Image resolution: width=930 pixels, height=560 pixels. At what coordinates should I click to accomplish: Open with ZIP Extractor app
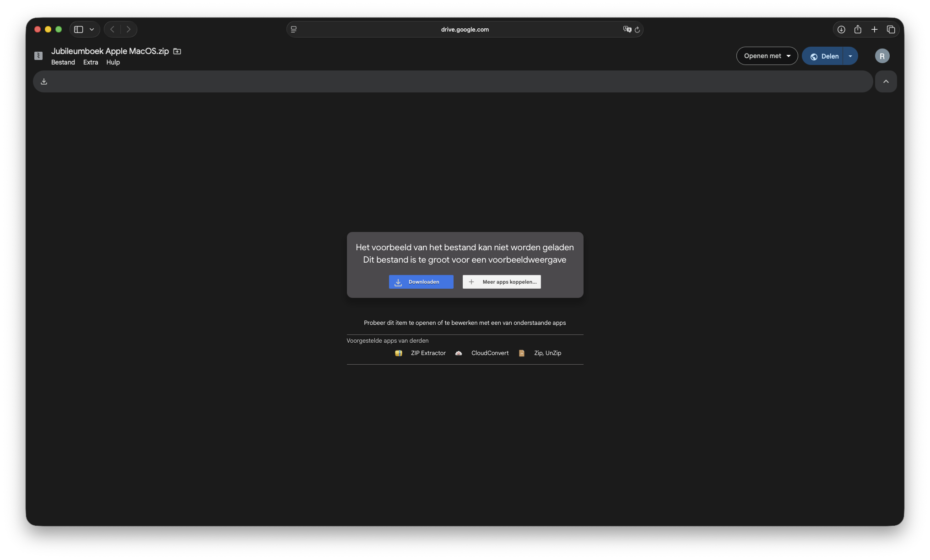pos(427,353)
